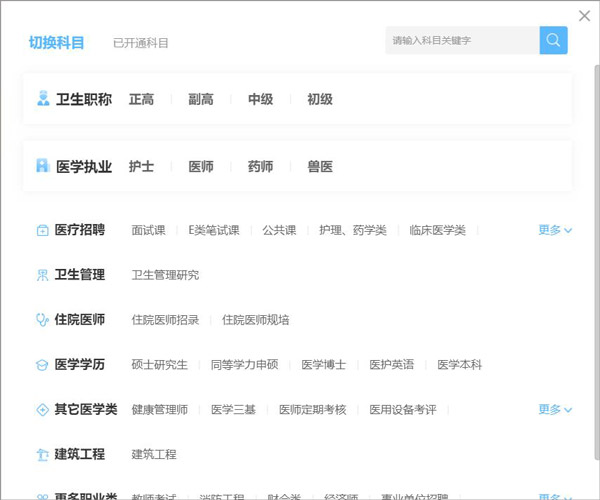Image resolution: width=600 pixels, height=500 pixels.
Task: Open 公共课 in 医疗招聘
Action: (x=279, y=230)
